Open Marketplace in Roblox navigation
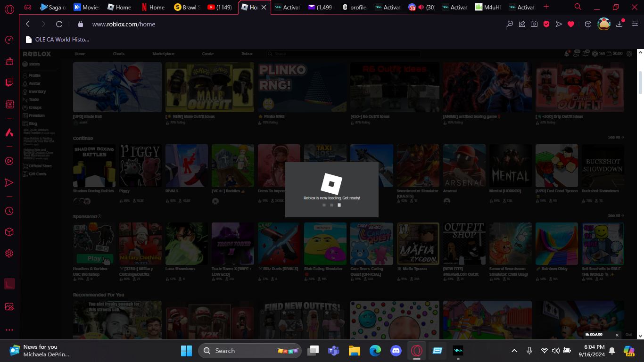The height and width of the screenshot is (362, 644). [163, 54]
